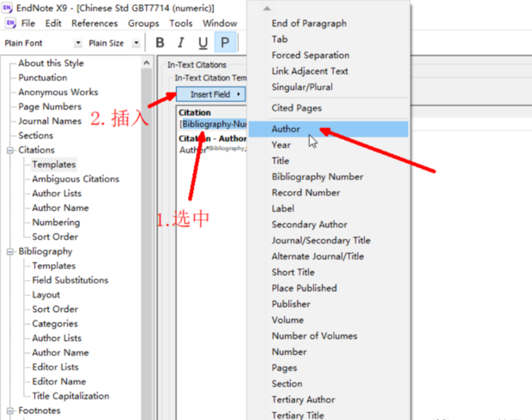Select Numbering under Citations

coord(56,222)
